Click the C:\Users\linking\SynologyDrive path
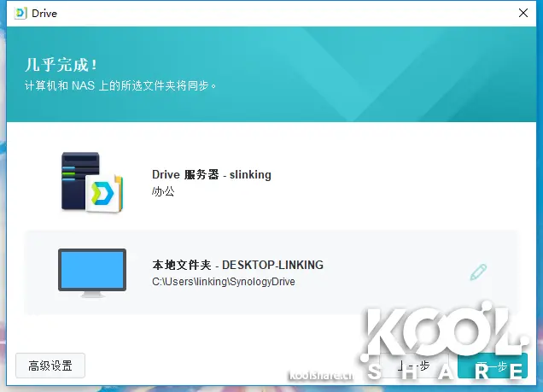543x392 pixels. pyautogui.click(x=224, y=282)
